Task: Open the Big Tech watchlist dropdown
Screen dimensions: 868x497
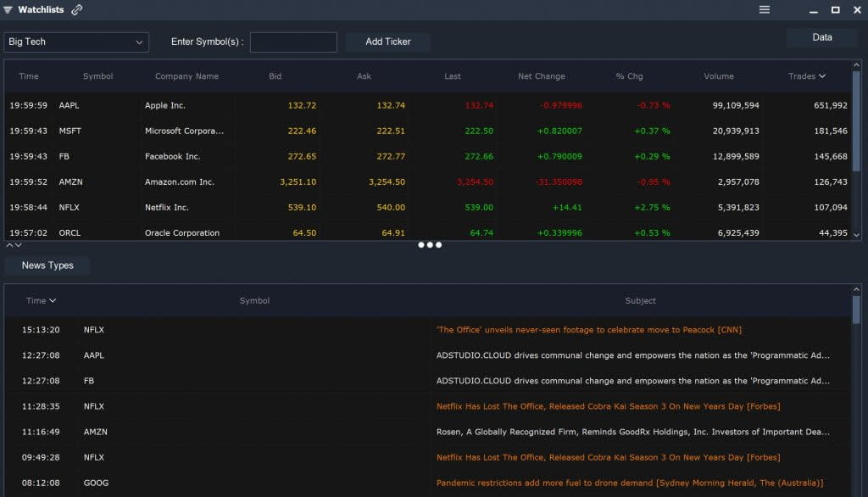Action: [x=76, y=42]
